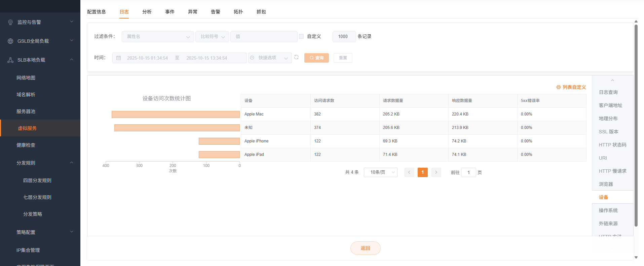The width and height of the screenshot is (644, 266).
Task: Go to previous page with left arrow
Action: [x=409, y=172]
